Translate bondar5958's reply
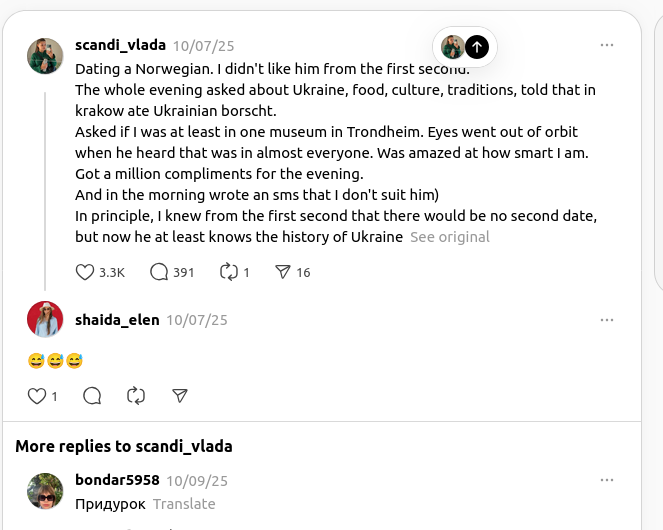Screen dimensions: 663x530 tap(184, 504)
